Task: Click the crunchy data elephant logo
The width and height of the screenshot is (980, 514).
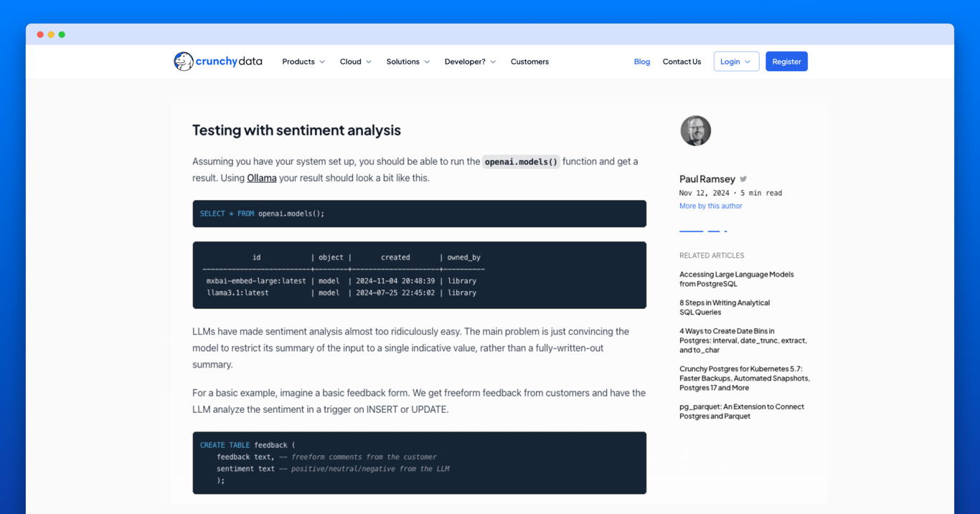Action: point(184,61)
